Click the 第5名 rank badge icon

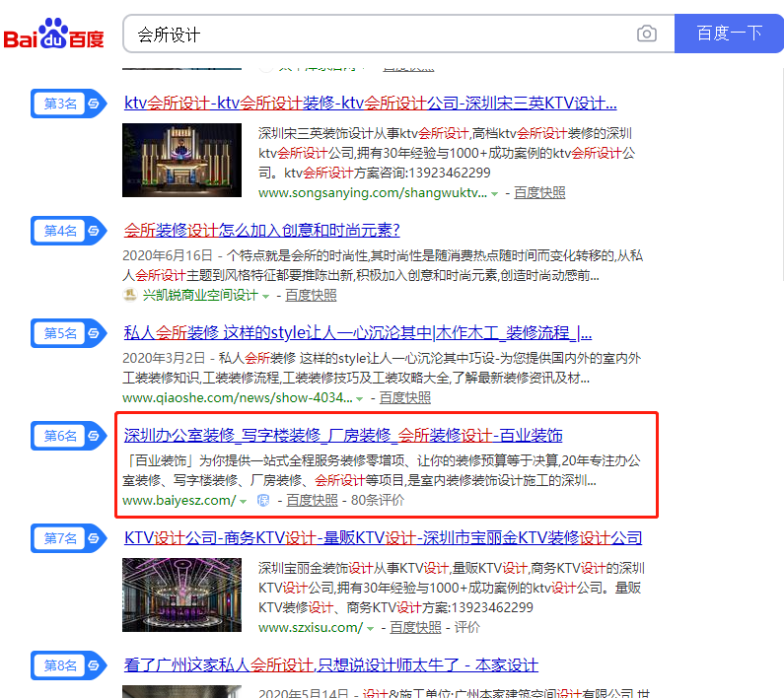point(69,333)
